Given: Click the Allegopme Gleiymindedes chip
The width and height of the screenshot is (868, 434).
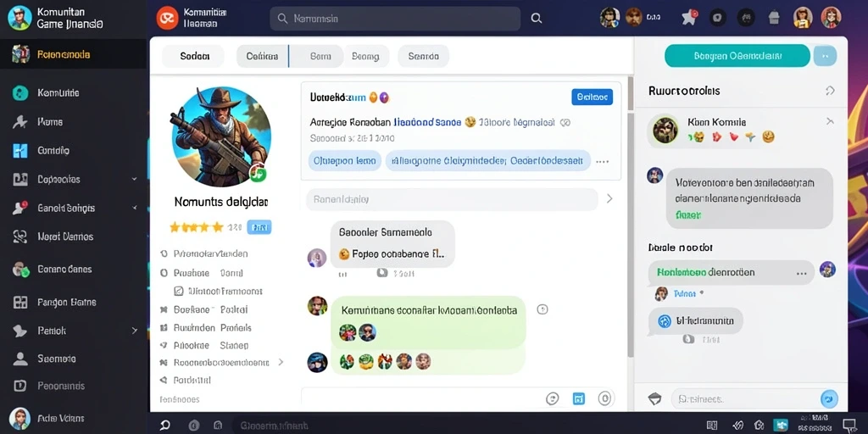Looking at the screenshot, I should tap(487, 161).
